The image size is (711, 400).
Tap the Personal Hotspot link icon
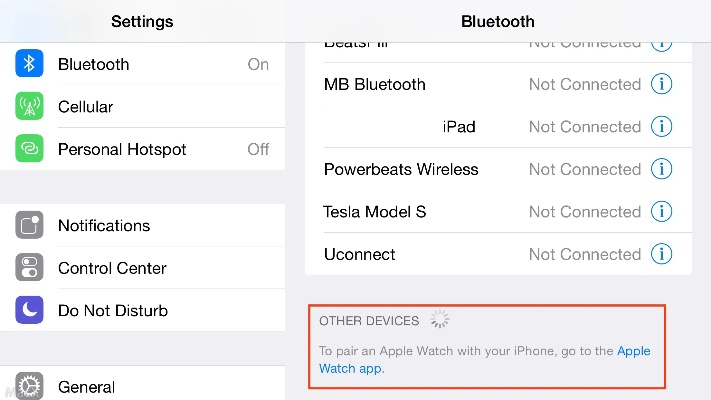tap(30, 149)
